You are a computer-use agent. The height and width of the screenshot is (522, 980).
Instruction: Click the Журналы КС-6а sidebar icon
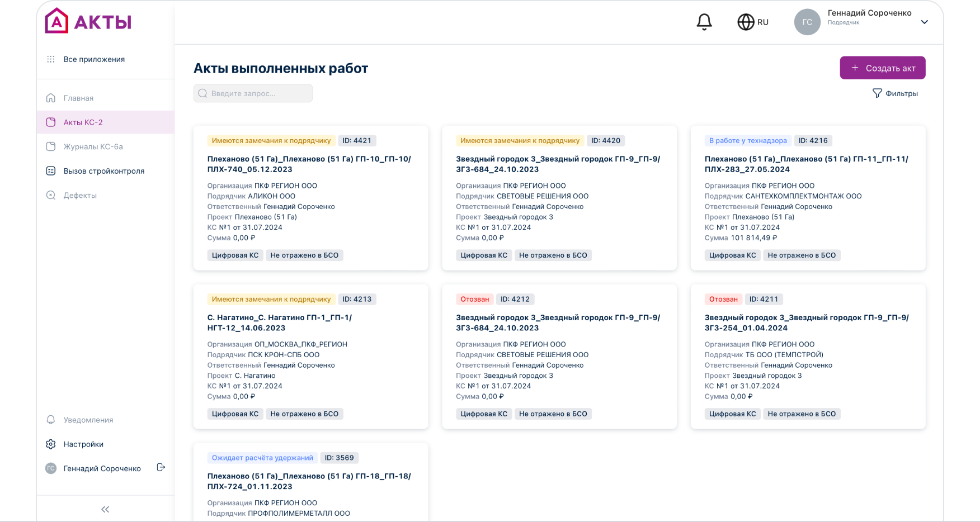coord(51,146)
